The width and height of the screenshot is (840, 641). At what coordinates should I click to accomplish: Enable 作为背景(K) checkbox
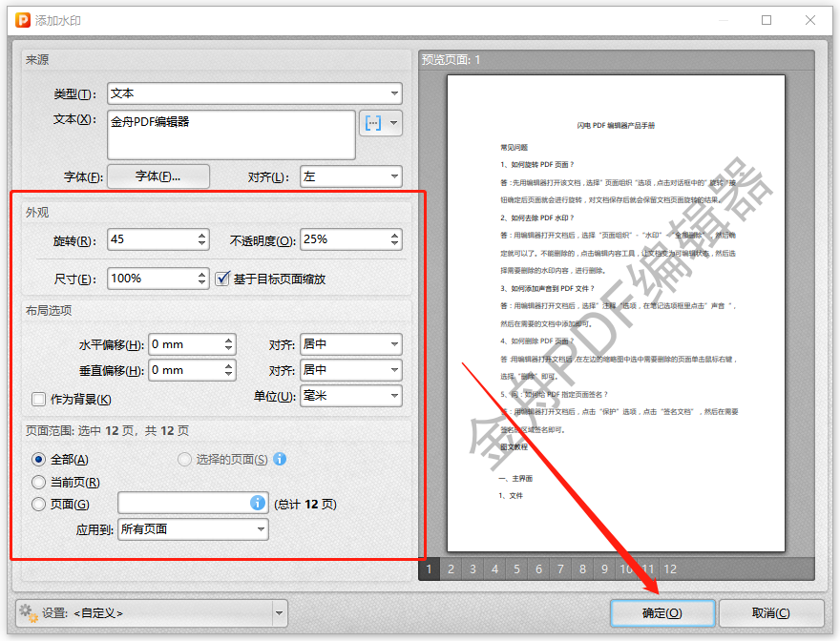point(38,399)
